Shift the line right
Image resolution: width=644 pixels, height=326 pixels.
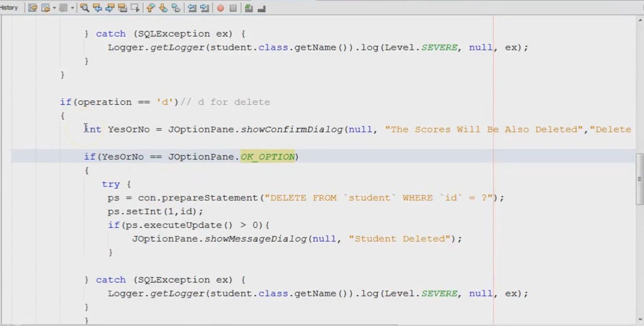tap(205, 8)
